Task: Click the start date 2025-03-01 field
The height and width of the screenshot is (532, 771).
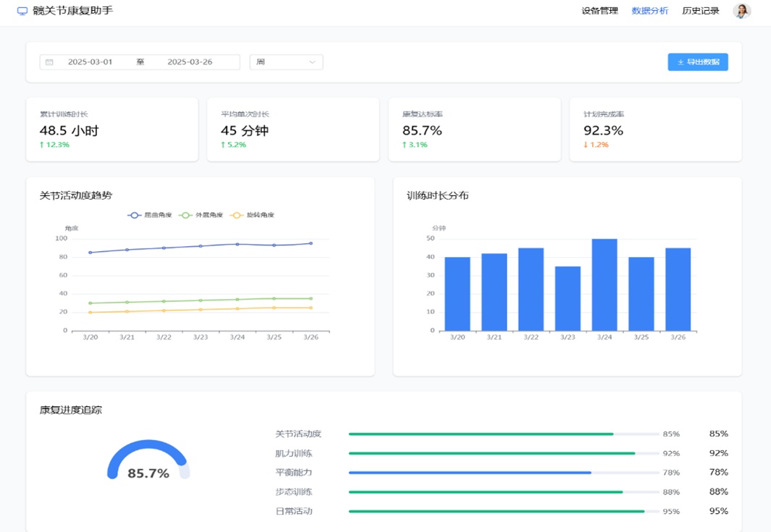Action: [90, 62]
